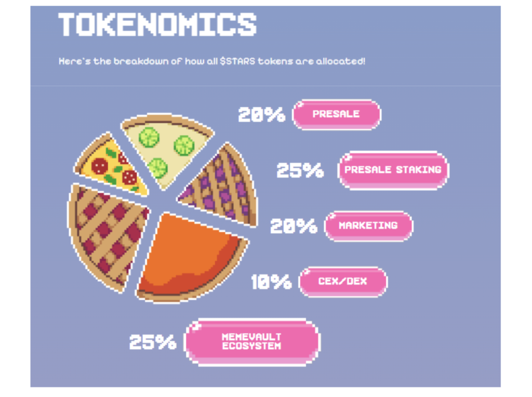Click the TOKENOMICS heading
The image size is (532, 397).
click(x=157, y=24)
